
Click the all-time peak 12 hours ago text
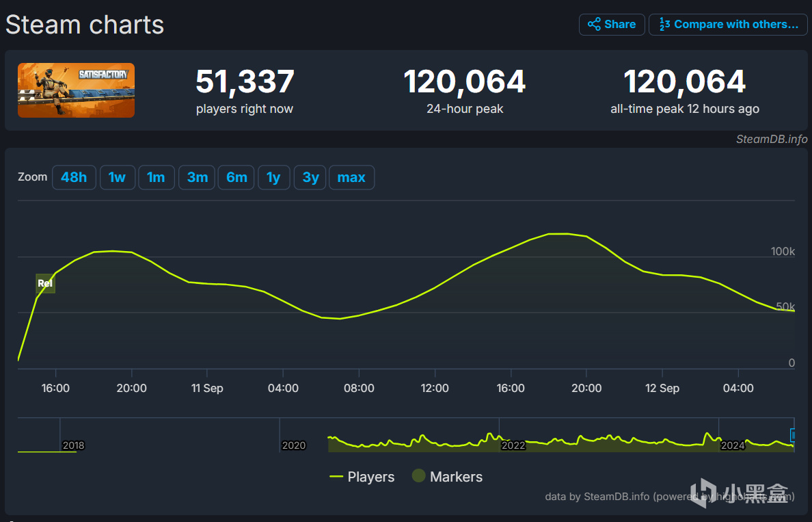coord(685,109)
